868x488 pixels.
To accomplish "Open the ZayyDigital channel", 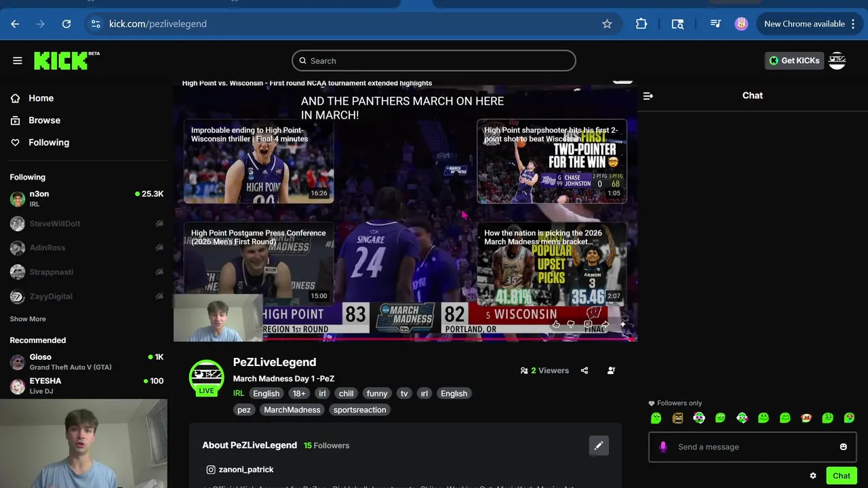I will [x=87, y=296].
